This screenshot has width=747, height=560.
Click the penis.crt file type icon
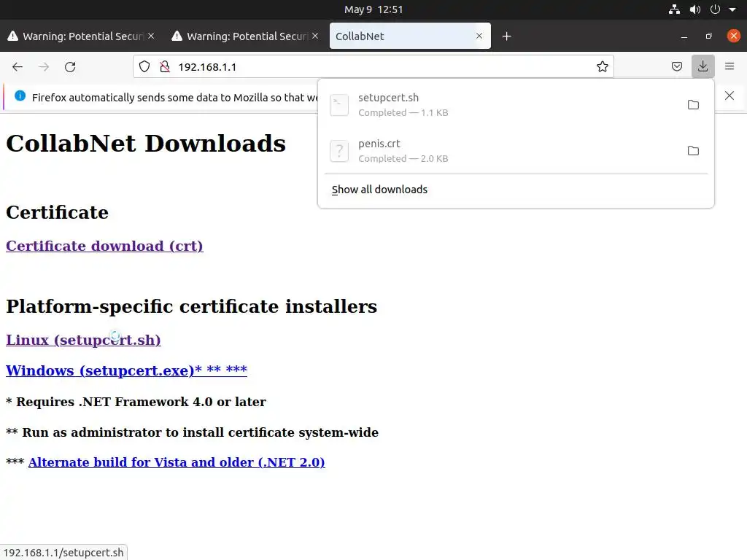[x=339, y=151]
